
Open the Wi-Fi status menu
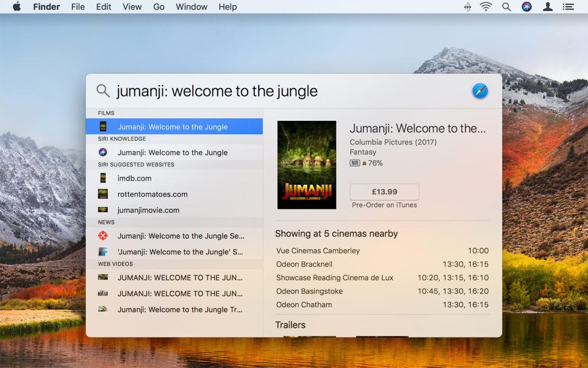486,7
